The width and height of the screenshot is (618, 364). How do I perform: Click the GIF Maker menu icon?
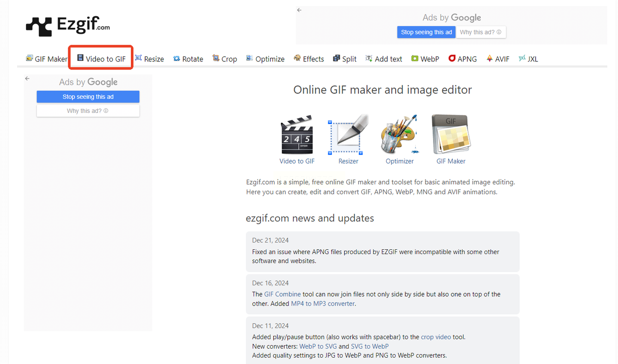click(x=29, y=58)
